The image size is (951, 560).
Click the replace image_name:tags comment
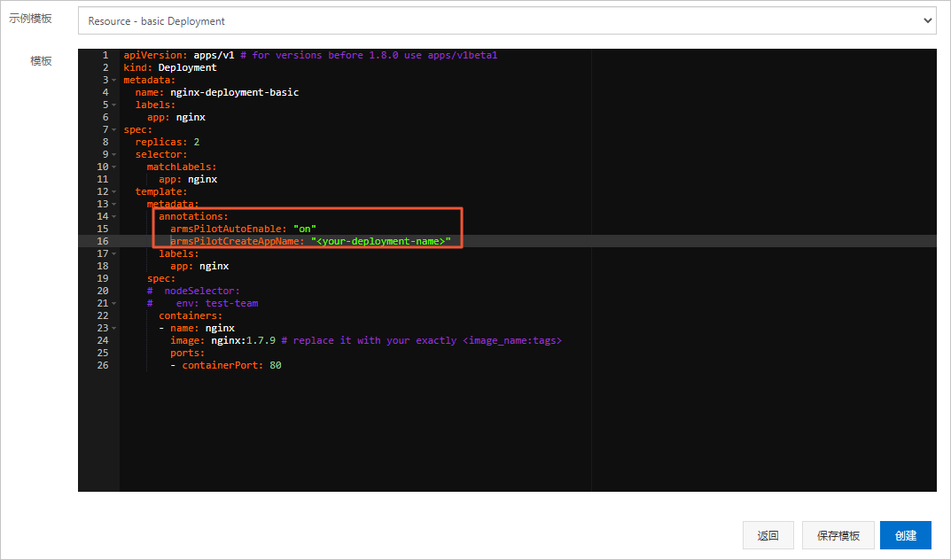click(422, 340)
